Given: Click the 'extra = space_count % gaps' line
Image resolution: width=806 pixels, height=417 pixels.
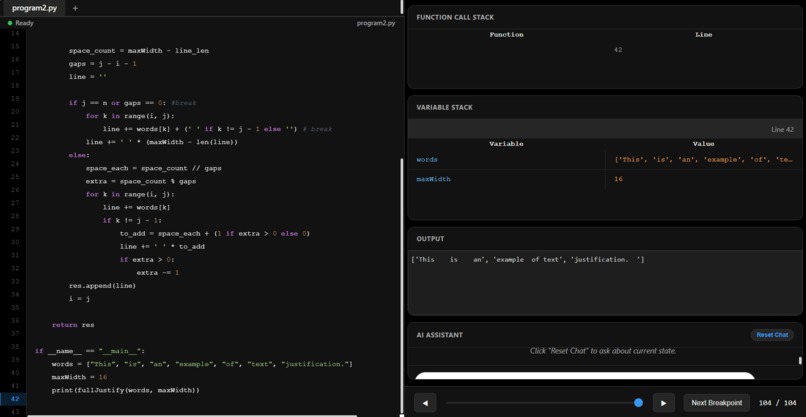Looking at the screenshot, I should 141,182.
